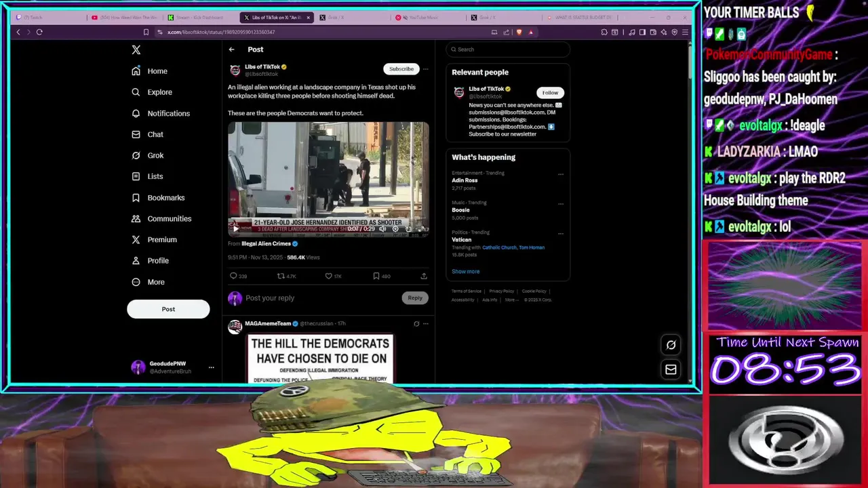
Task: Open Home in the X sidebar
Action: click(150, 71)
